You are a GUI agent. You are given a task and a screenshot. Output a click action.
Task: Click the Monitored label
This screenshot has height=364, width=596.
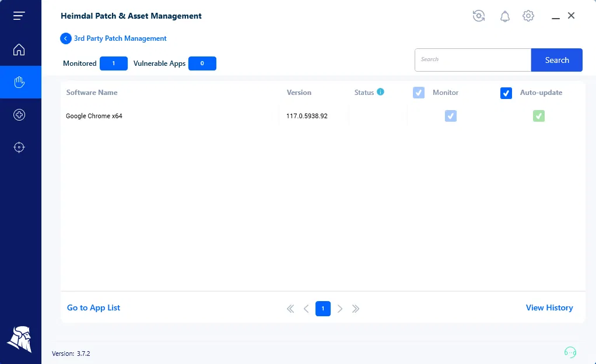click(80, 63)
